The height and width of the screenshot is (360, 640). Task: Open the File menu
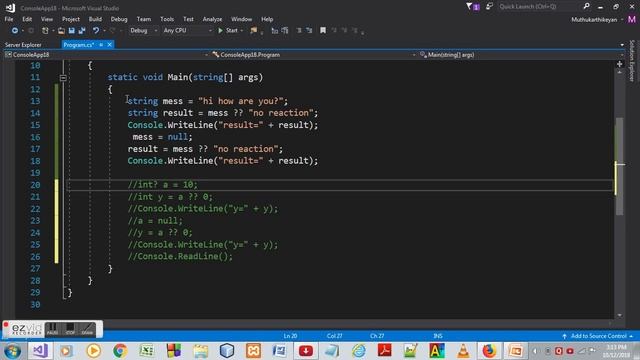(x=9, y=19)
